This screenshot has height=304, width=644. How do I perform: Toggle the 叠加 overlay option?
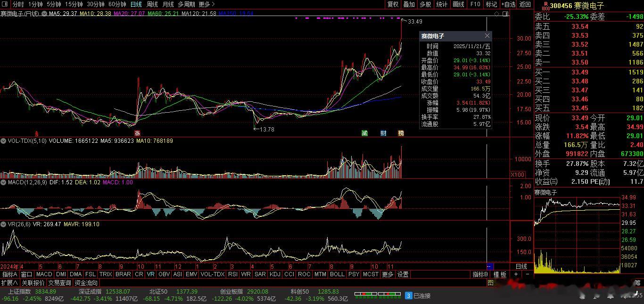pyautogui.click(x=409, y=4)
